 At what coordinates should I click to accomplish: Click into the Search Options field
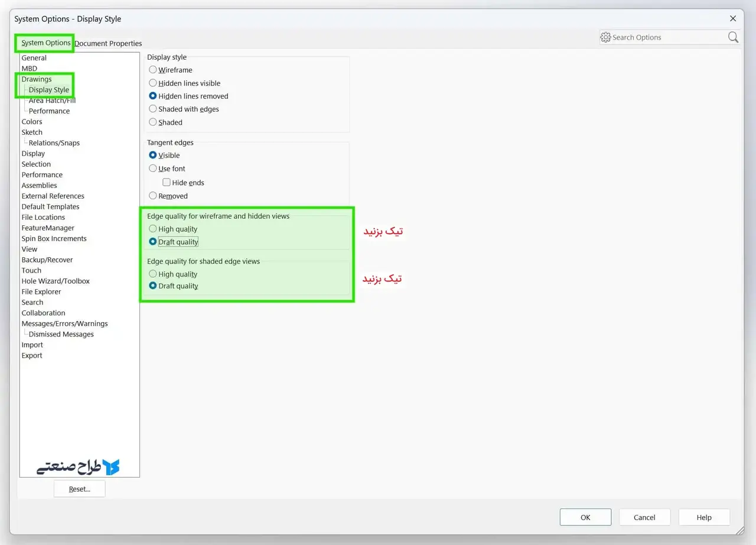(667, 37)
